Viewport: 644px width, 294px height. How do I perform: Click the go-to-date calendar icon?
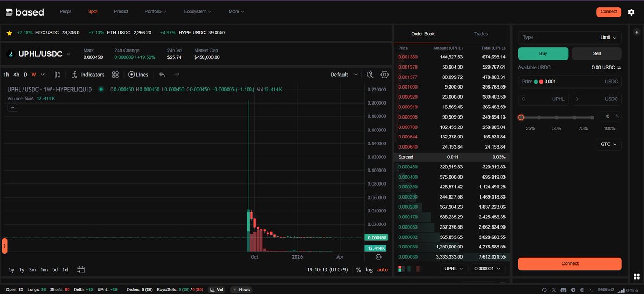click(x=81, y=269)
